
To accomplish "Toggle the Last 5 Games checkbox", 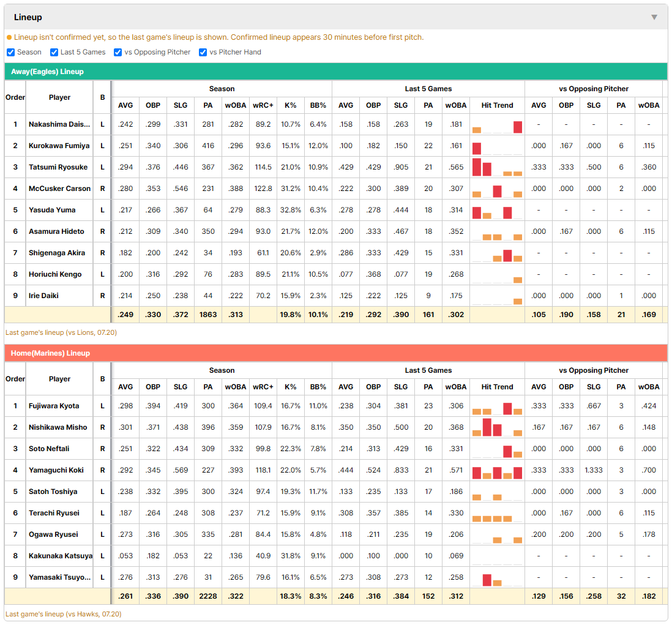I will tap(54, 52).
